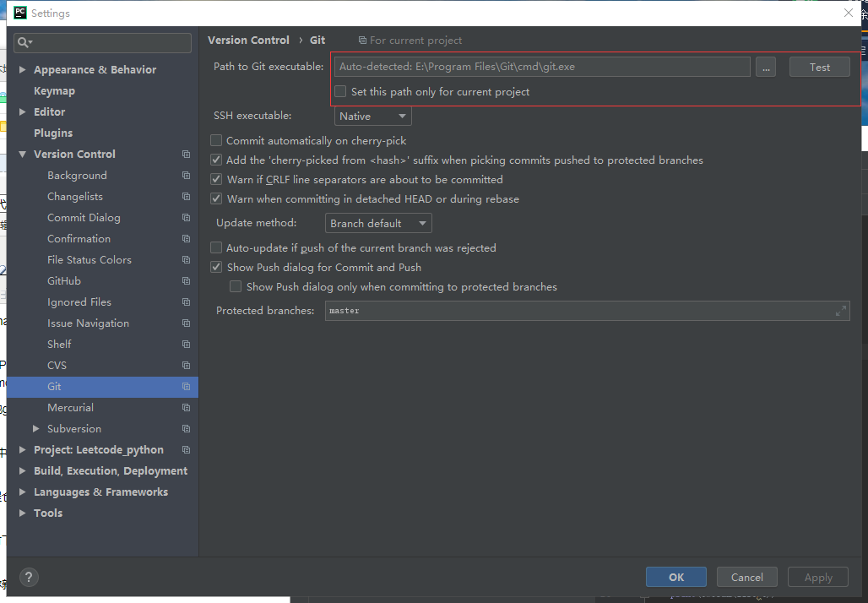Click the help question mark icon
The image size is (868, 603).
[x=29, y=578]
